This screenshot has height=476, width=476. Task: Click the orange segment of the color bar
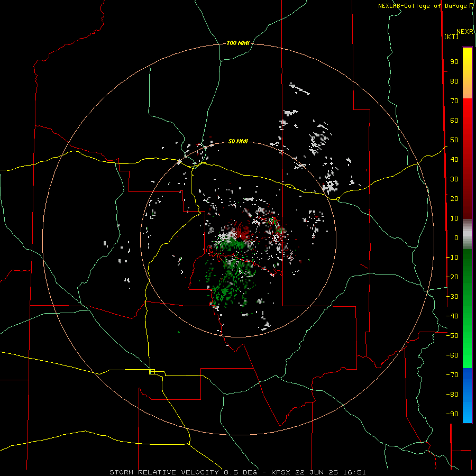point(467,90)
